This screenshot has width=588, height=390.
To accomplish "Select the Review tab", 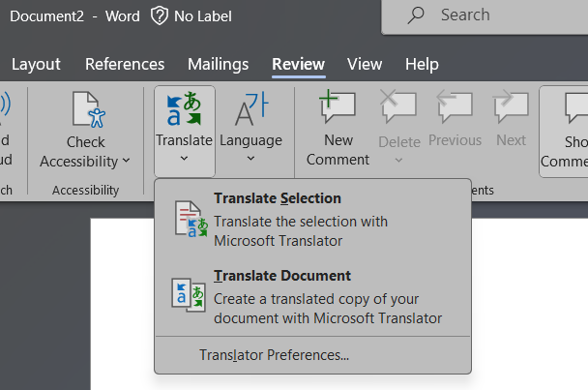I will click(298, 64).
